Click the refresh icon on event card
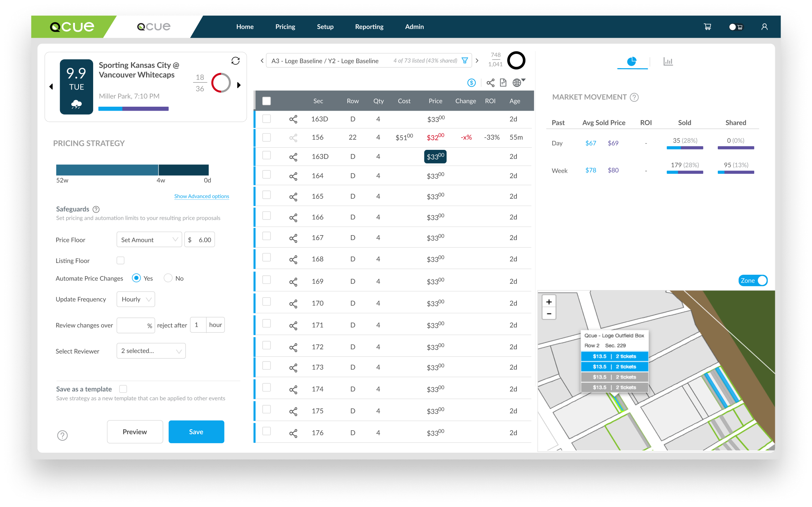 coord(235,61)
